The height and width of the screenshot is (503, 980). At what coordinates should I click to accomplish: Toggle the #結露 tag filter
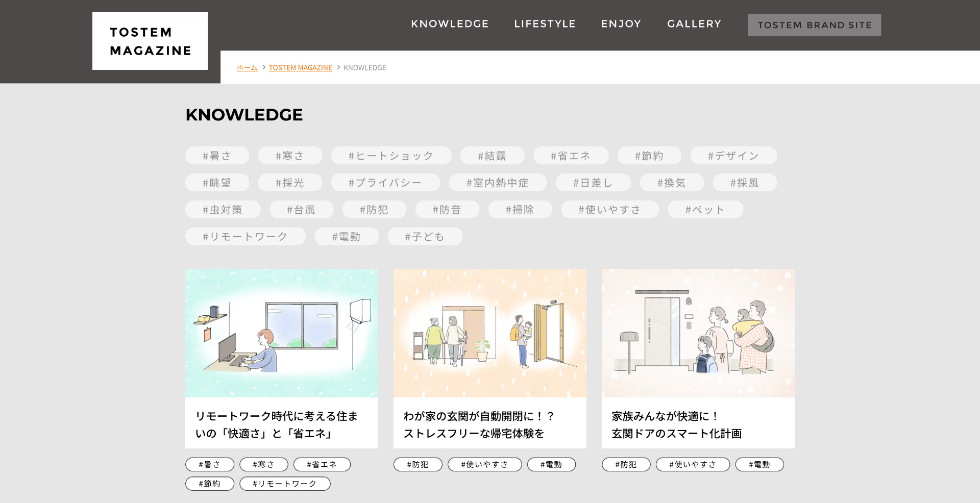coord(492,156)
